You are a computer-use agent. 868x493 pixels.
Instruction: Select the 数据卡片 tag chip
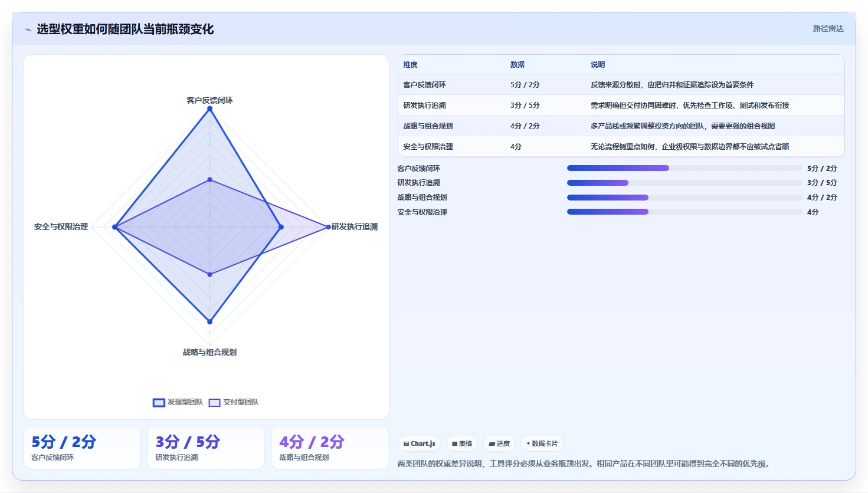click(x=542, y=443)
